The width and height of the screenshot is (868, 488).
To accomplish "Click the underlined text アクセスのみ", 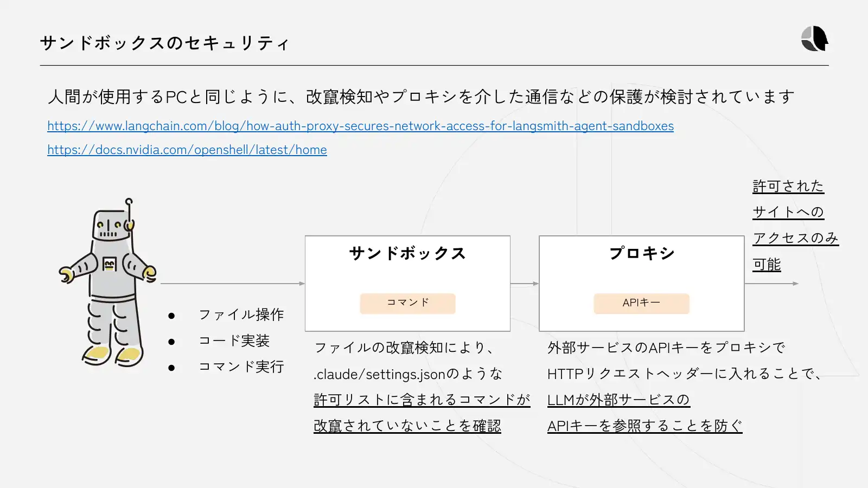I will 796,238.
